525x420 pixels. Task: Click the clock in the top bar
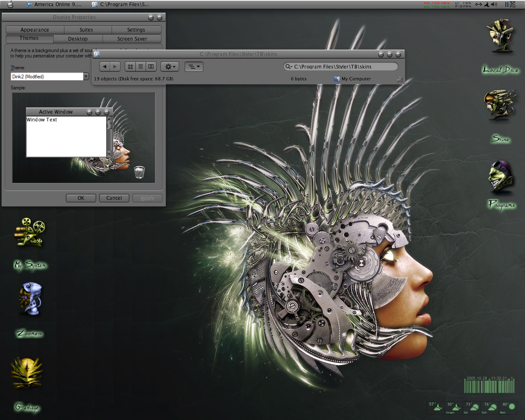(510, 5)
